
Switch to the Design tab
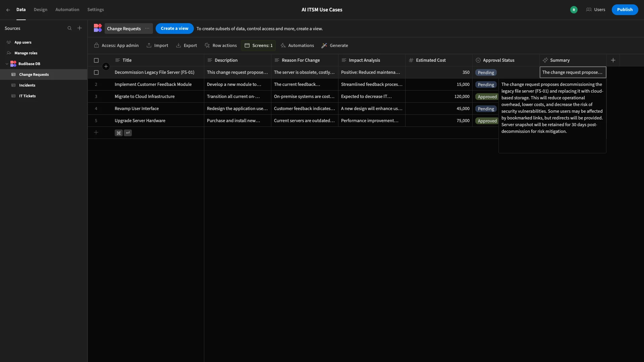[x=40, y=10]
